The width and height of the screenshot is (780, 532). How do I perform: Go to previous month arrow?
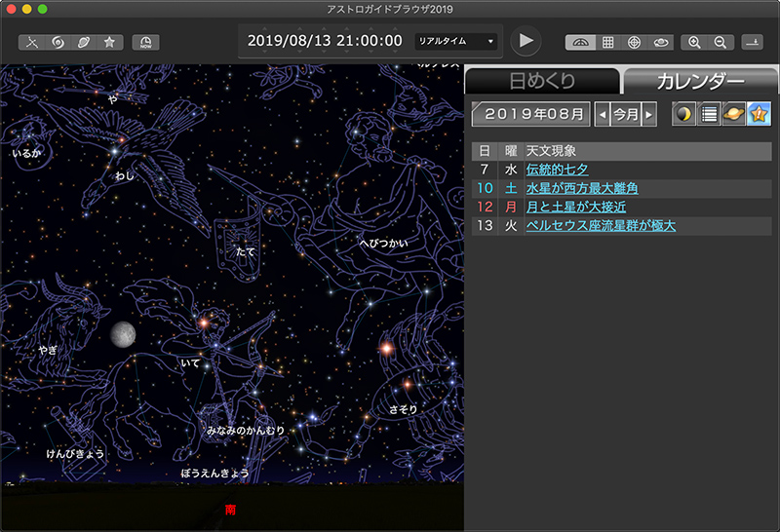click(x=602, y=114)
